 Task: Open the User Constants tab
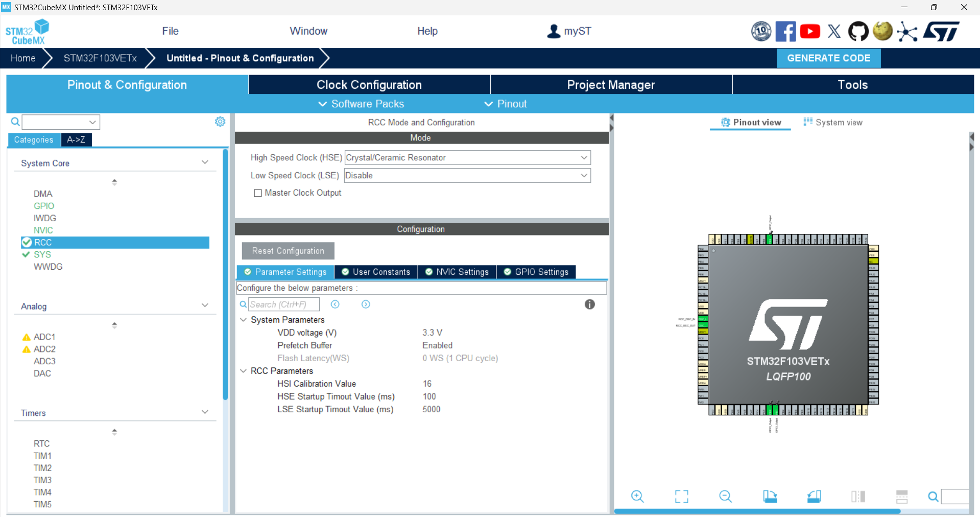pos(376,272)
